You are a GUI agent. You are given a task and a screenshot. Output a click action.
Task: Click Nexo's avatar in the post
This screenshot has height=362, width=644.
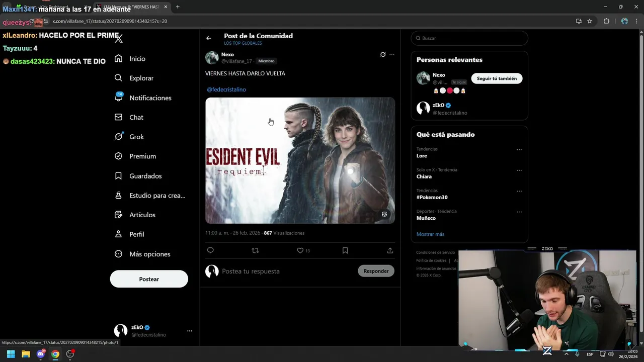click(212, 57)
